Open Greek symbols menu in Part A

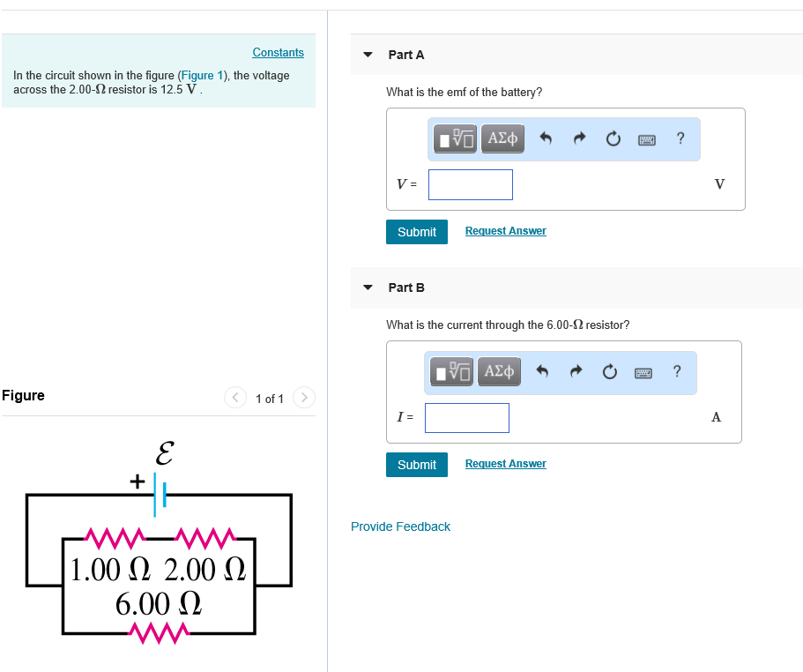coord(502,138)
